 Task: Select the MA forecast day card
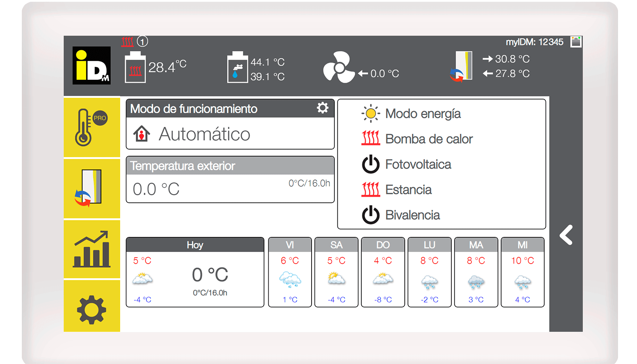[476, 272]
